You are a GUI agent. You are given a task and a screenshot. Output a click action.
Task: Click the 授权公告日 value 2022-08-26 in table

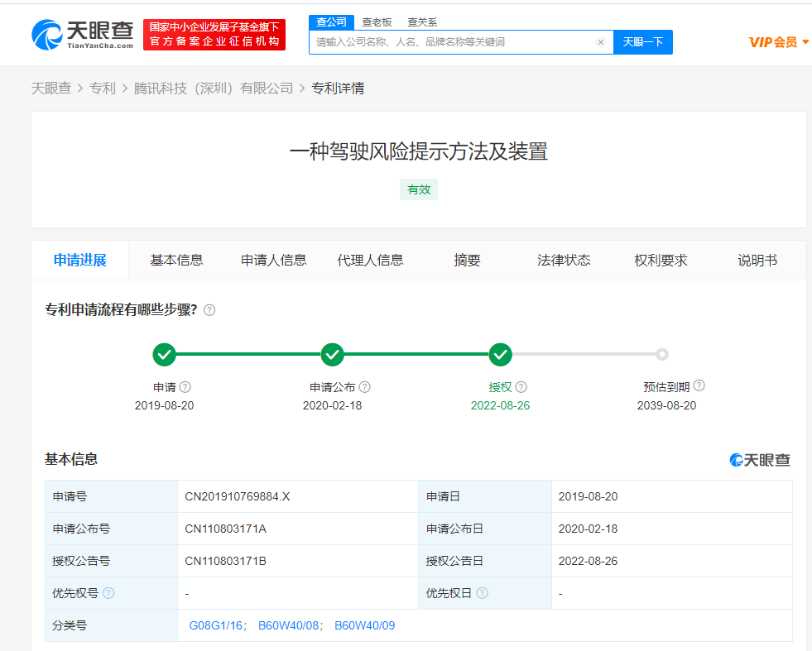tap(588, 561)
